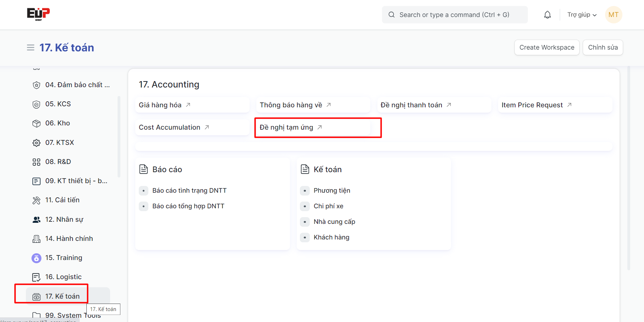The image size is (644, 322).
Task: Click the sidebar vertical scrollbar
Action: click(x=119, y=136)
